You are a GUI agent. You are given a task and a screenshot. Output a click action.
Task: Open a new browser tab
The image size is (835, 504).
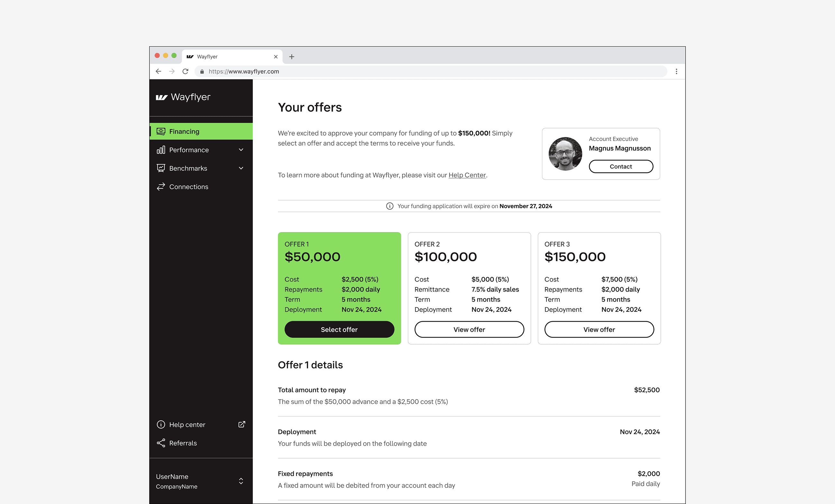click(291, 57)
